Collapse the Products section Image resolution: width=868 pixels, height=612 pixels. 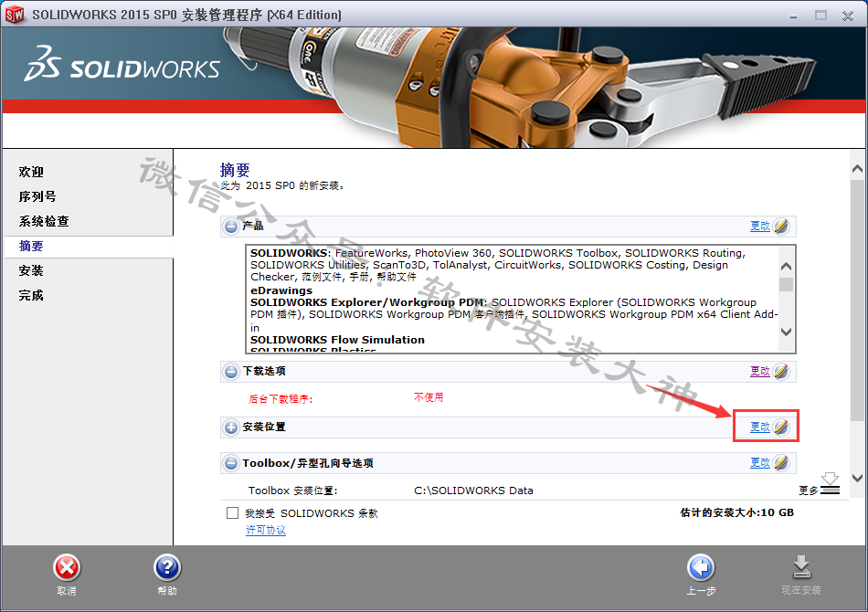(x=231, y=227)
